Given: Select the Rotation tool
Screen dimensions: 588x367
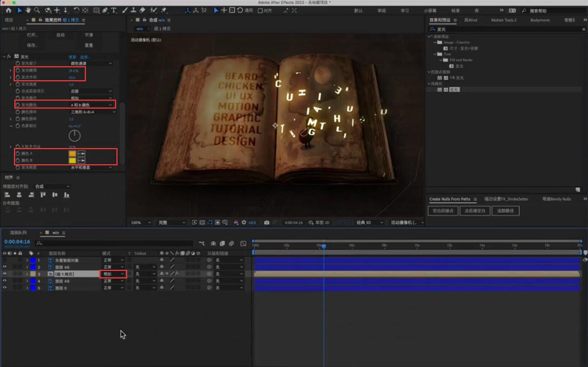Looking at the screenshot, I should point(76,10).
